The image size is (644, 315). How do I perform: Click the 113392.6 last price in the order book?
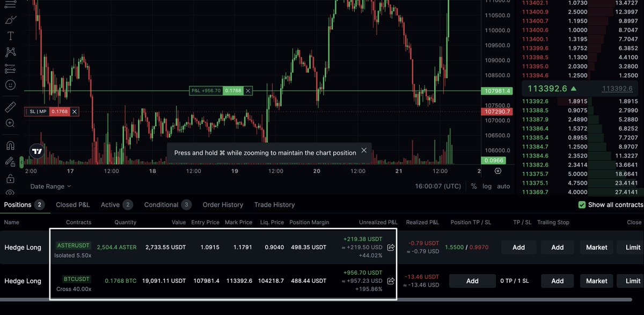coord(547,89)
